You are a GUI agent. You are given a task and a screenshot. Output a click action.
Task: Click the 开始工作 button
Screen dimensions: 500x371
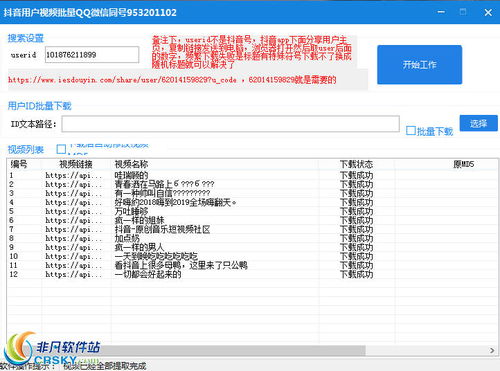point(419,65)
